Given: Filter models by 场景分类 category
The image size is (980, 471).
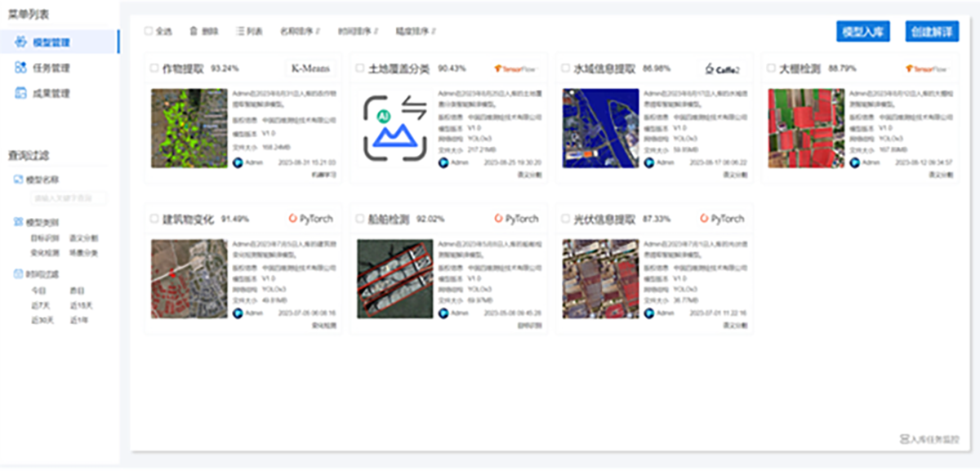Looking at the screenshot, I should click(83, 253).
